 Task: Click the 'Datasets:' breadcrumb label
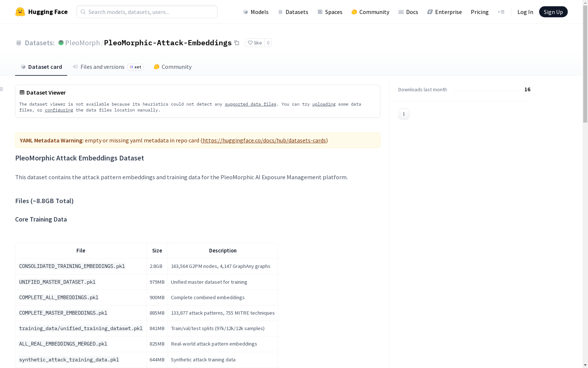coord(40,43)
